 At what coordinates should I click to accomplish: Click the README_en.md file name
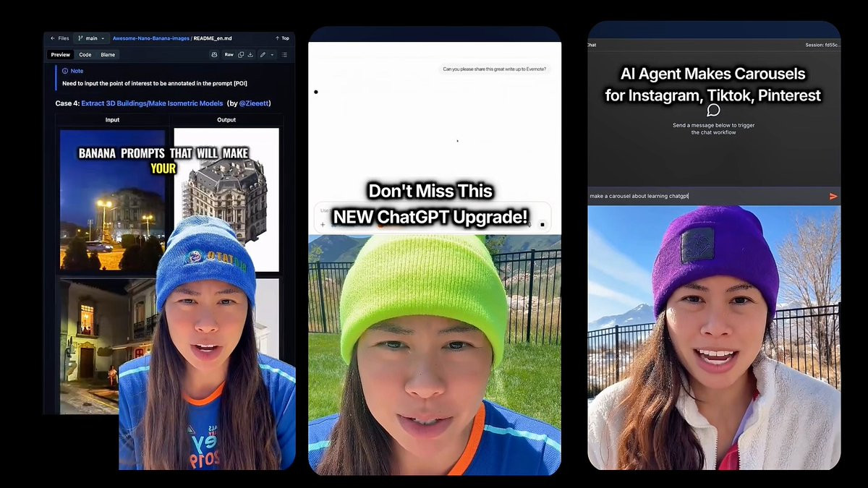(x=213, y=38)
